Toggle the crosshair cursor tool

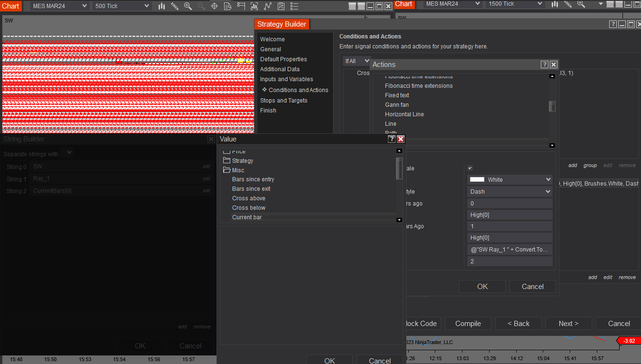pyautogui.click(x=214, y=6)
